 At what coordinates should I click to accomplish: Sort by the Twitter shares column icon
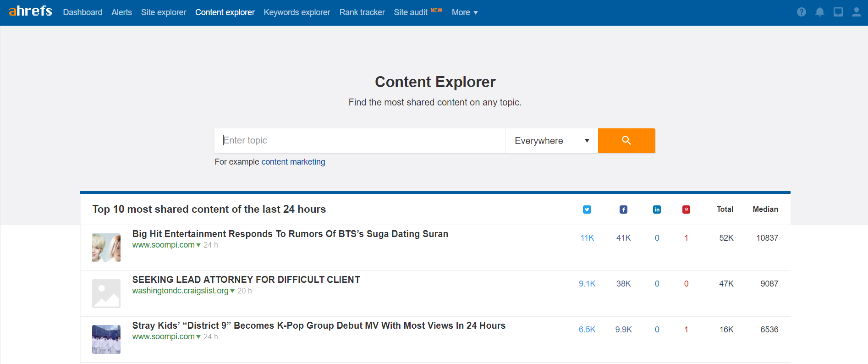pyautogui.click(x=587, y=210)
